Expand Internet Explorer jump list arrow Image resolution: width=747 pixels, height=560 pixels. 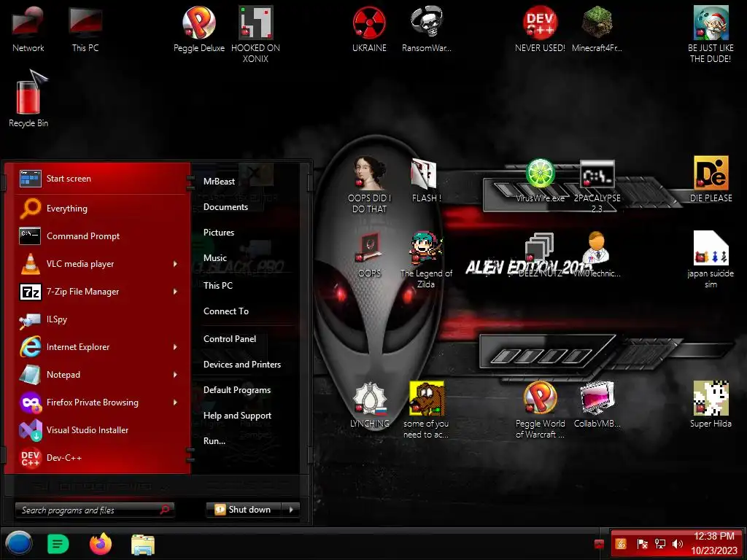(175, 347)
